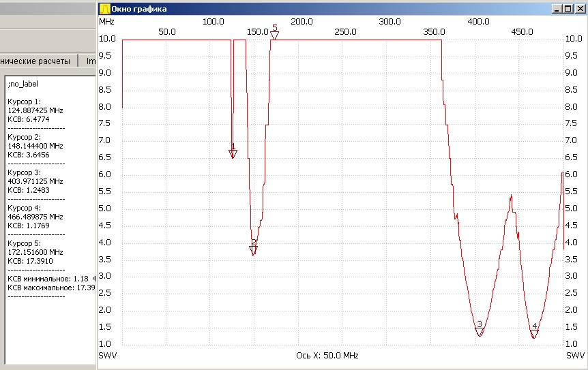
Task: Close the Окно графика window
Action: [580, 9]
